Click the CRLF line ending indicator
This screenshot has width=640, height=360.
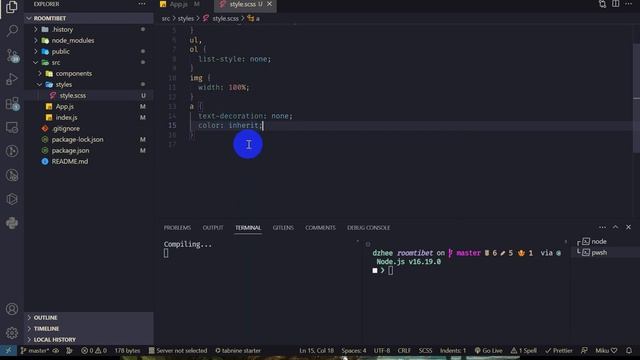(x=404, y=350)
